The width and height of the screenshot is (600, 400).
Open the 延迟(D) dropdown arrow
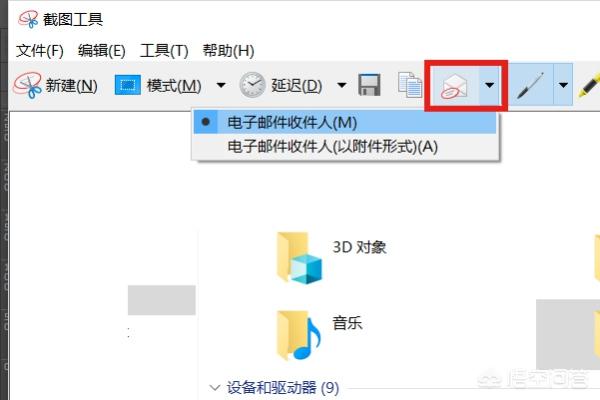point(342,85)
